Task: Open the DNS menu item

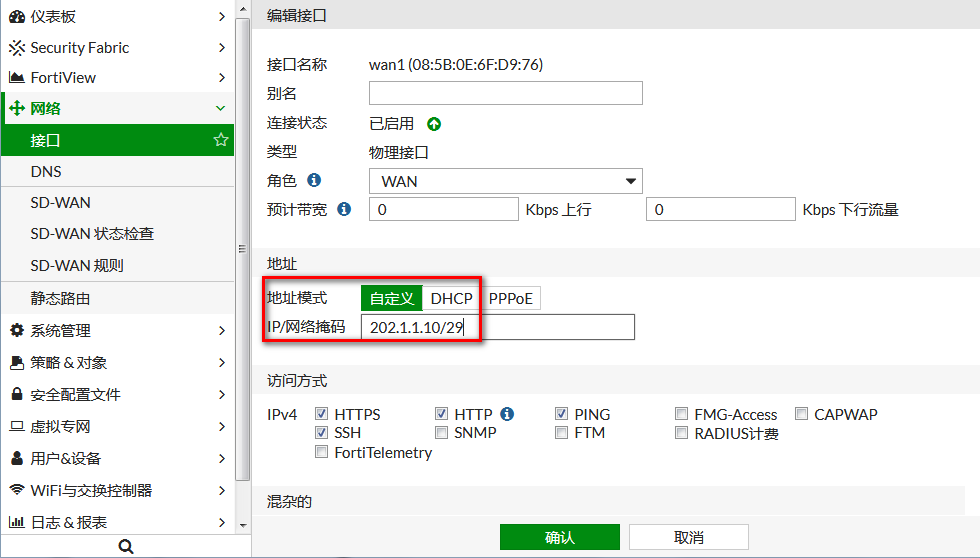Action: pyautogui.click(x=46, y=172)
